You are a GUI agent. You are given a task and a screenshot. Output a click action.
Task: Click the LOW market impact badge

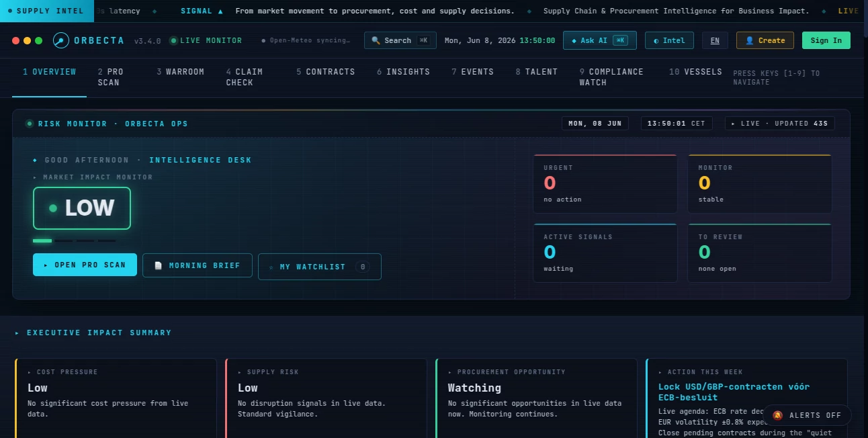coord(82,208)
